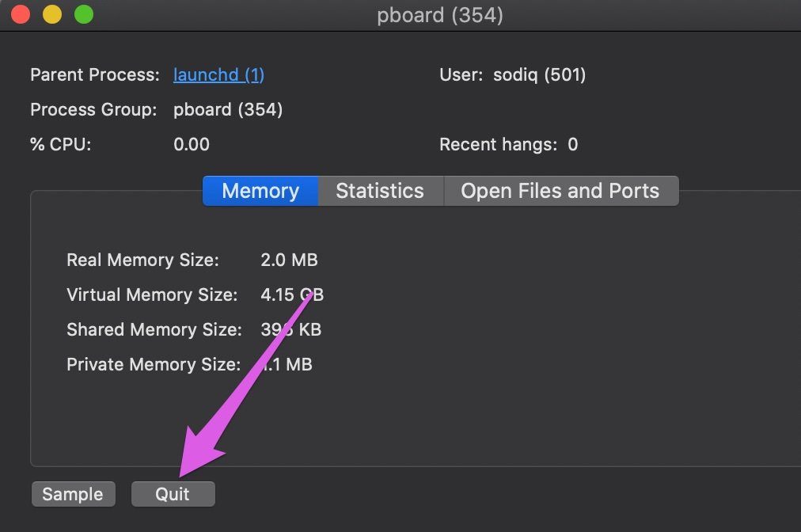Click the Shared Memory Size value
Screen dimensions: 801x532
[x=291, y=329]
